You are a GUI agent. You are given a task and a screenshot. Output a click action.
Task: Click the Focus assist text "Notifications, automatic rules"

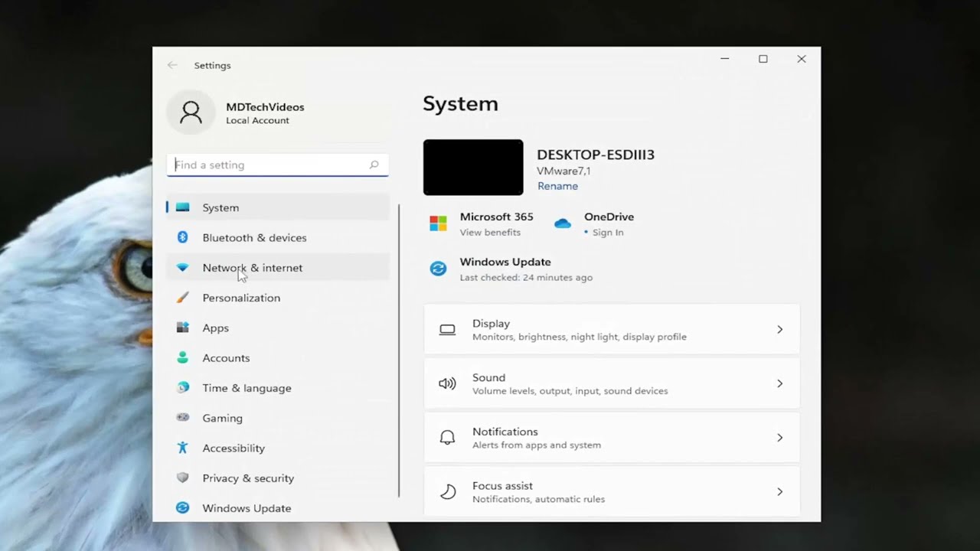point(538,499)
